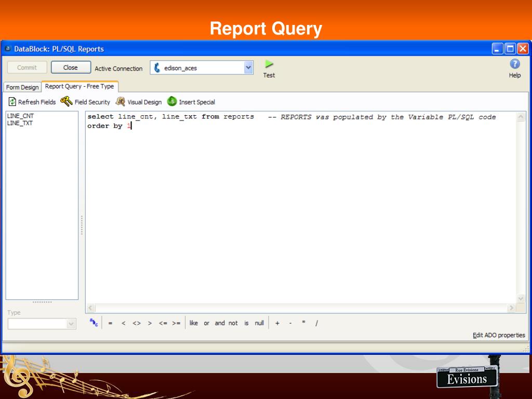This screenshot has width=532, height=399.
Task: Click the Close button
Action: [x=71, y=67]
